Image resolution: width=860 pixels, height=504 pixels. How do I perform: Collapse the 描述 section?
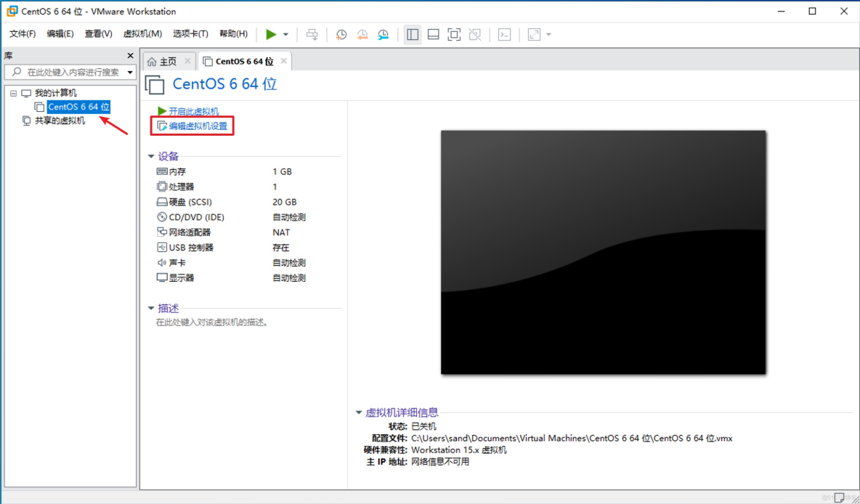151,309
